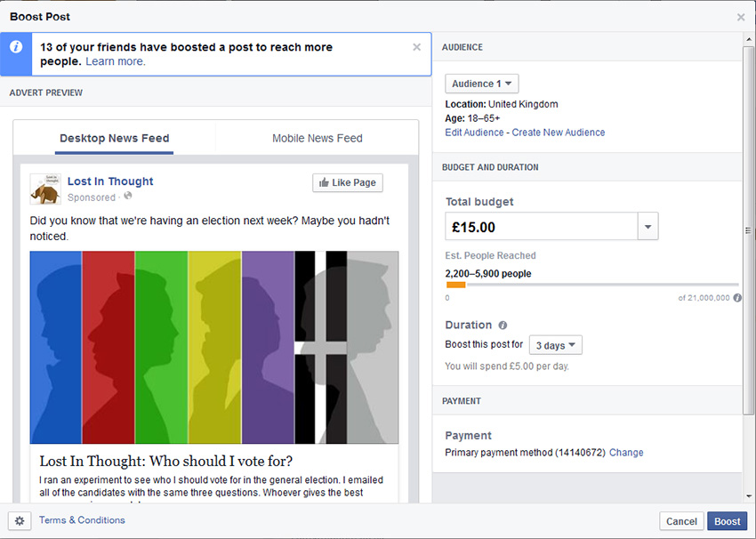
Task: Click the orange estimated reach bar
Action: pyautogui.click(x=455, y=285)
